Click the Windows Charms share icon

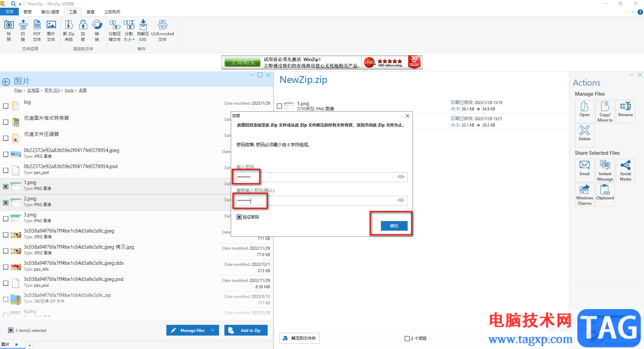(585, 194)
